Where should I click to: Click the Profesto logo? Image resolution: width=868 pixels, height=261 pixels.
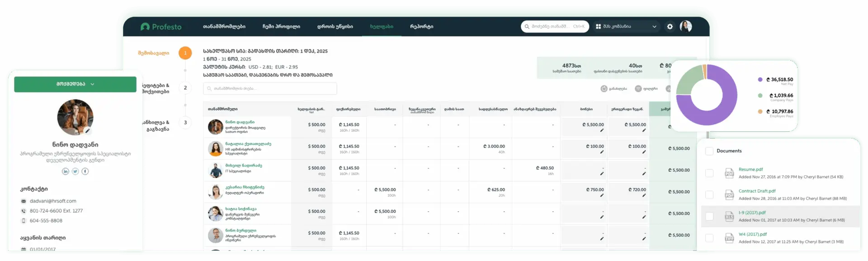[x=161, y=27]
